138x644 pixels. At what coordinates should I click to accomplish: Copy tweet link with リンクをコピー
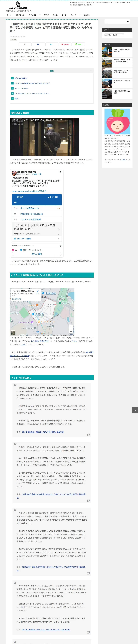(36, 250)
